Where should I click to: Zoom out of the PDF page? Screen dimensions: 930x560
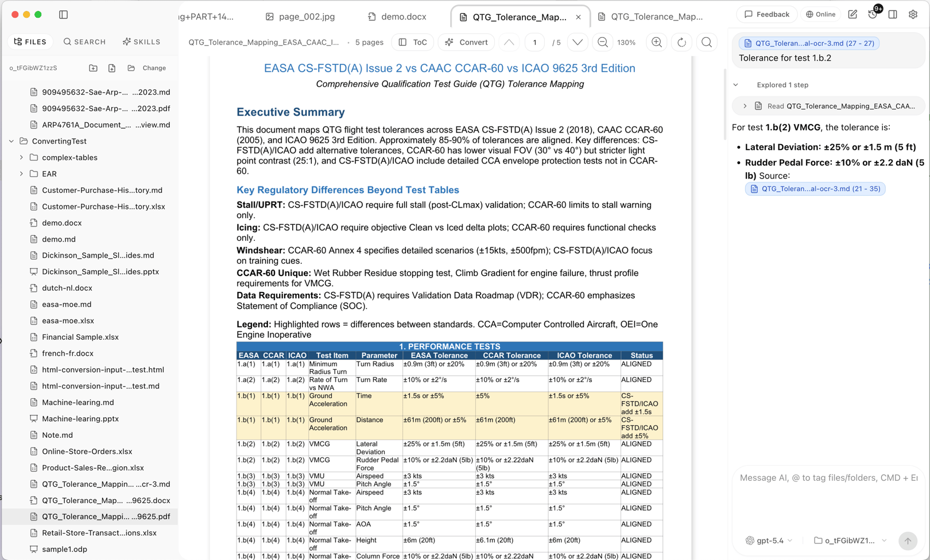pos(602,42)
